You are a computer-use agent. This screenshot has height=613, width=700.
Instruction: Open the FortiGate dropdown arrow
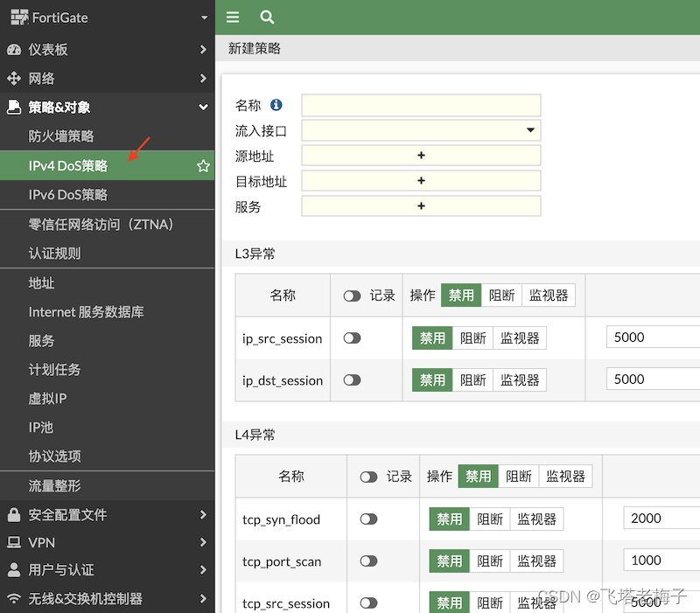click(204, 17)
